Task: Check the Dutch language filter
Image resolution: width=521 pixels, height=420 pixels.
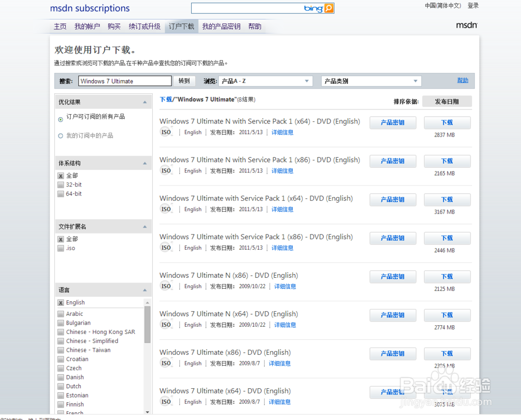Action: pyautogui.click(x=60, y=386)
